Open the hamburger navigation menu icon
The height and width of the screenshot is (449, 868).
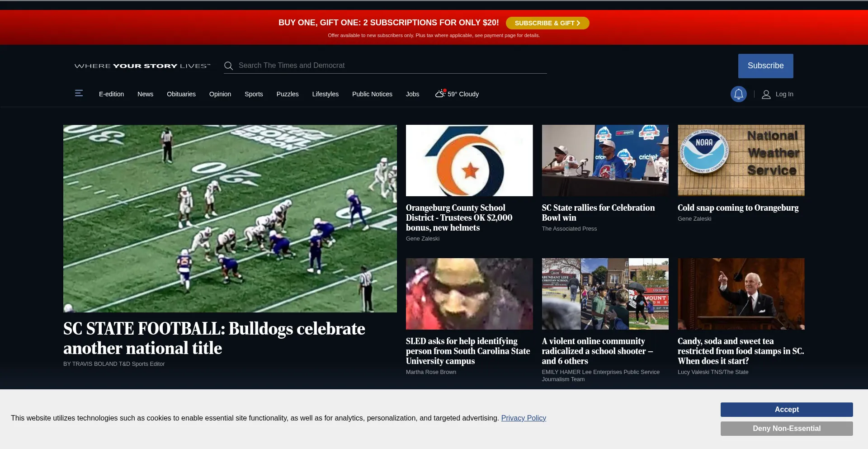[x=79, y=93]
